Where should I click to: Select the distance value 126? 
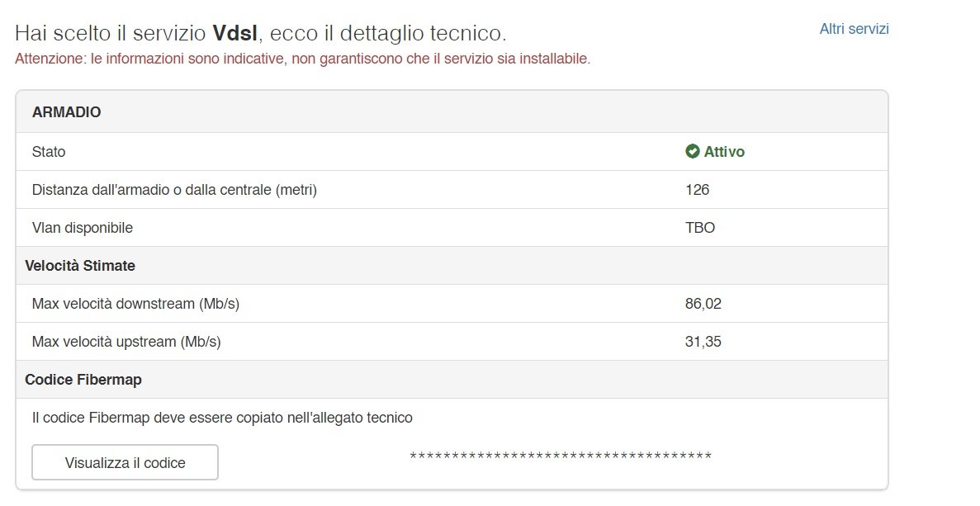[x=697, y=190]
